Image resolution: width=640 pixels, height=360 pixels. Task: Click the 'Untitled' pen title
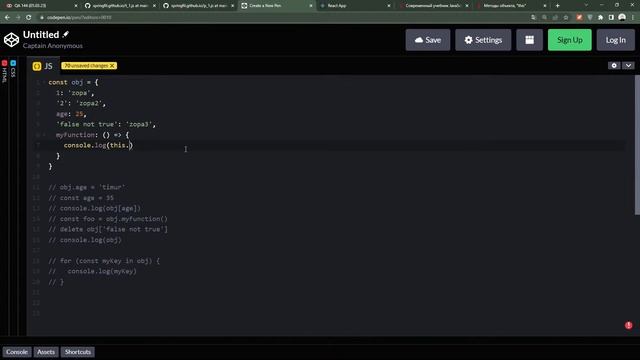pyautogui.click(x=41, y=35)
